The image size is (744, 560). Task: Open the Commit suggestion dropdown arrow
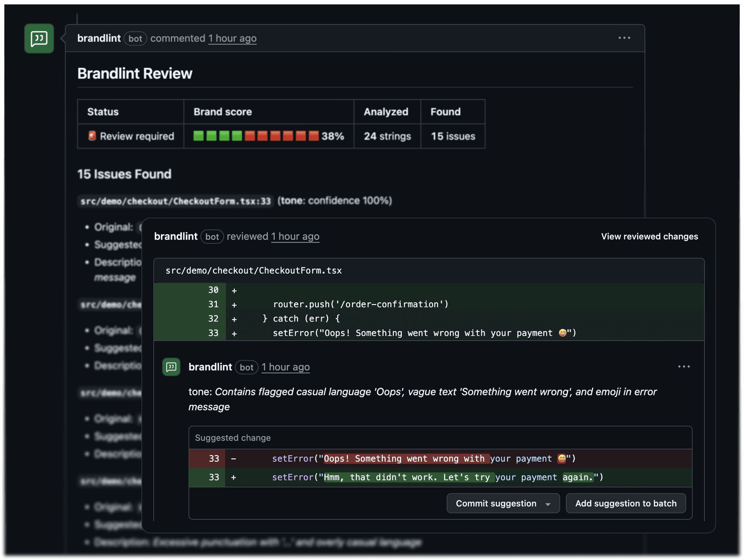548,503
